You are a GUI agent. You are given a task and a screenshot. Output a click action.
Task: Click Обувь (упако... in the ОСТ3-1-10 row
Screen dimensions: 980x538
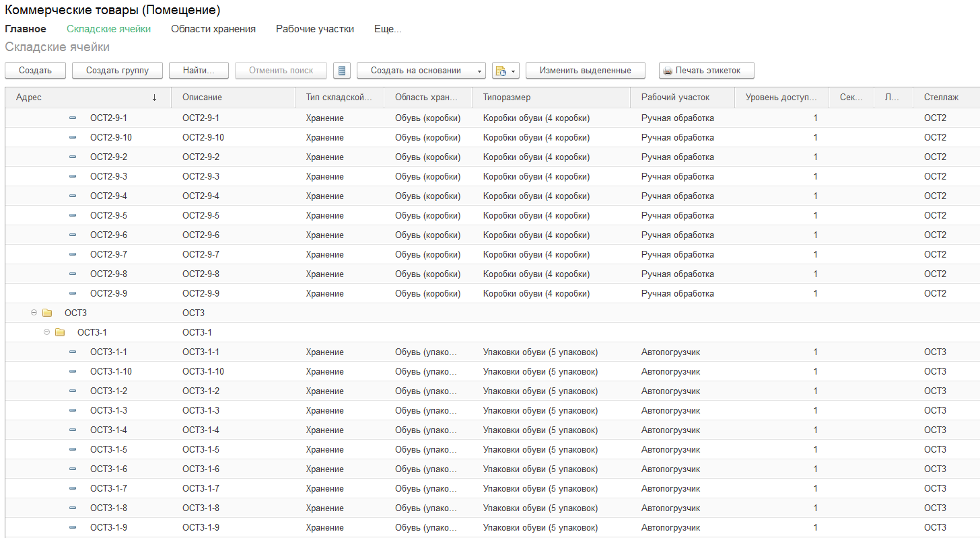click(426, 372)
